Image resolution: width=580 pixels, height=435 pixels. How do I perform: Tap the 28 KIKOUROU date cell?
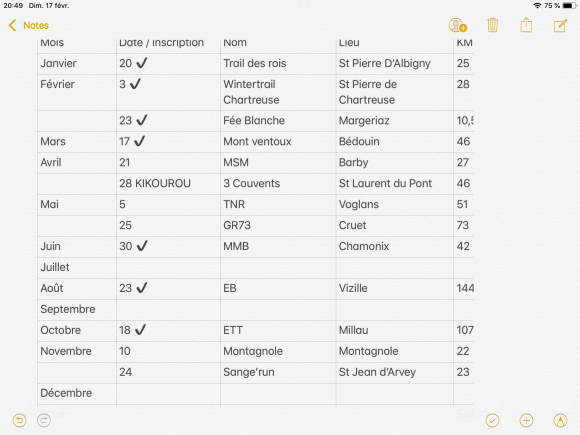tap(168, 184)
